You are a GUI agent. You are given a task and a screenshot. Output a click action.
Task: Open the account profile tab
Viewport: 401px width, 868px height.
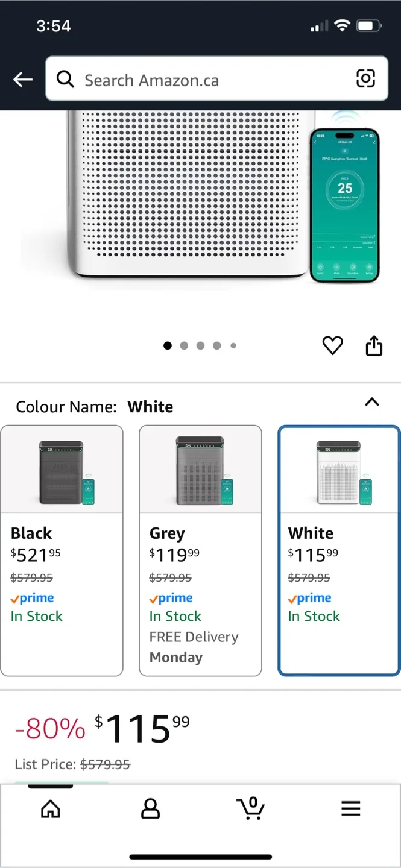point(150,809)
